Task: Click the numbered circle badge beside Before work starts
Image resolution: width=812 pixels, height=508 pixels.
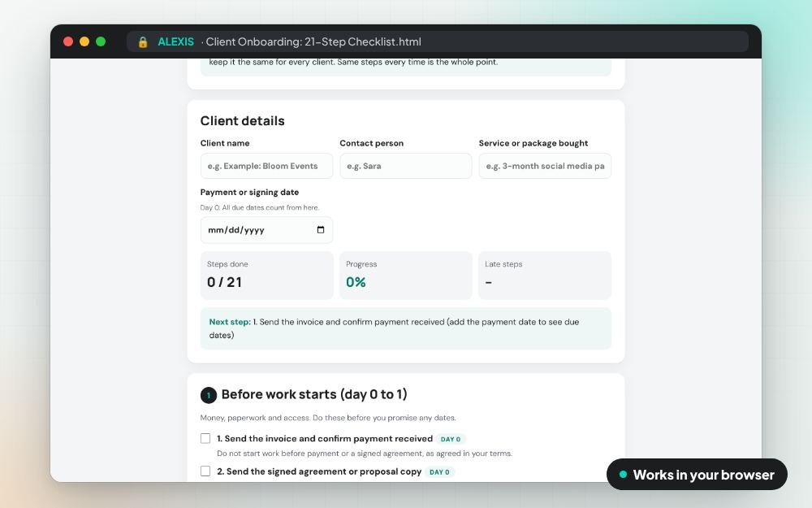Action: 208,395
